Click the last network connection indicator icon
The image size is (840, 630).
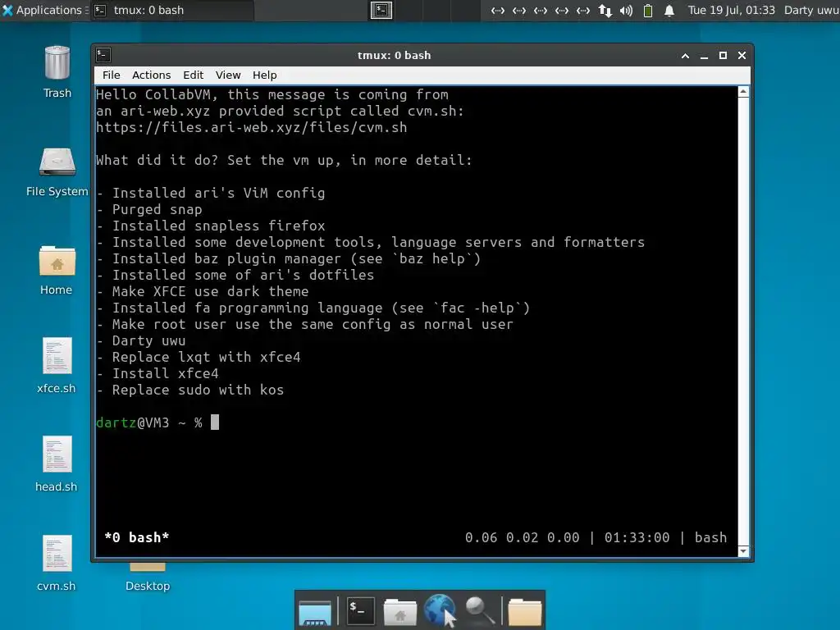583,10
